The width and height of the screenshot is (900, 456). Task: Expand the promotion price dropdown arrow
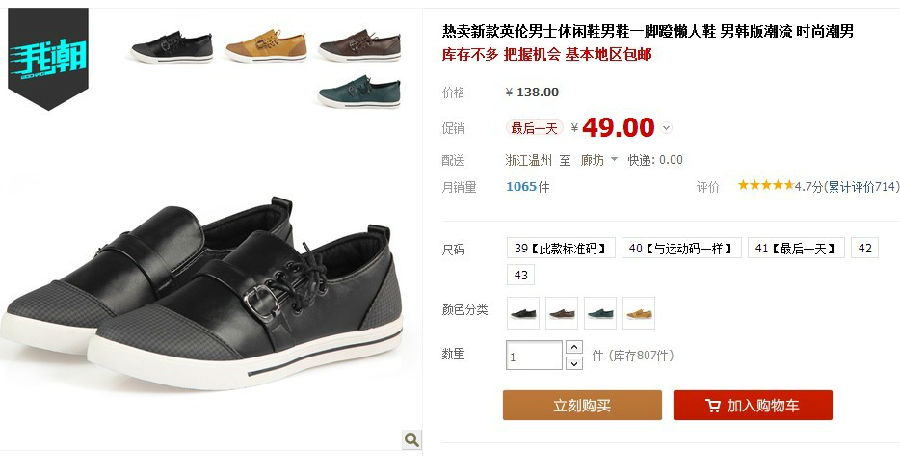(666, 127)
